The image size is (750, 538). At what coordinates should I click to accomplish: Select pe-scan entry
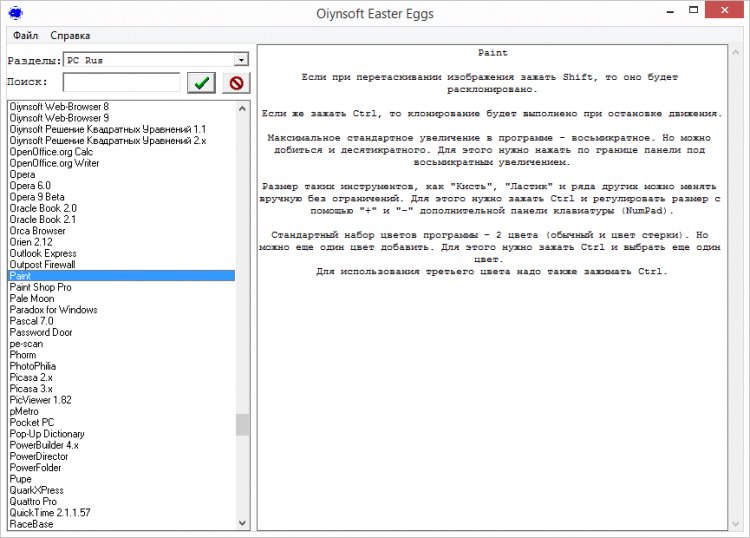pyautogui.click(x=122, y=344)
